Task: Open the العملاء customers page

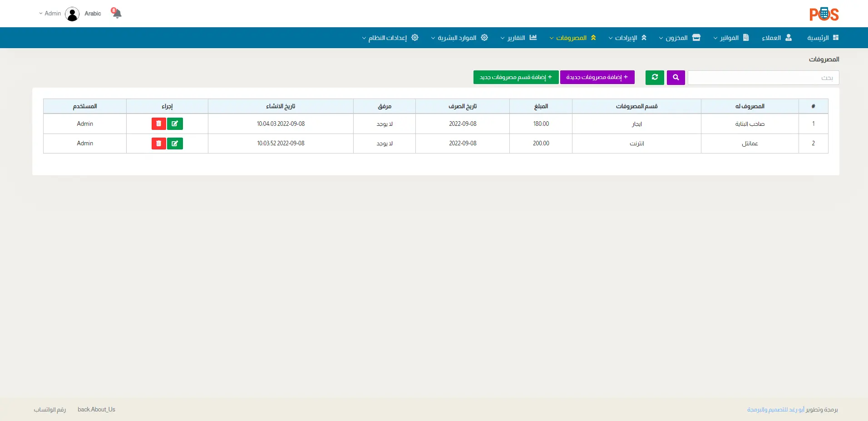Action: click(x=776, y=38)
